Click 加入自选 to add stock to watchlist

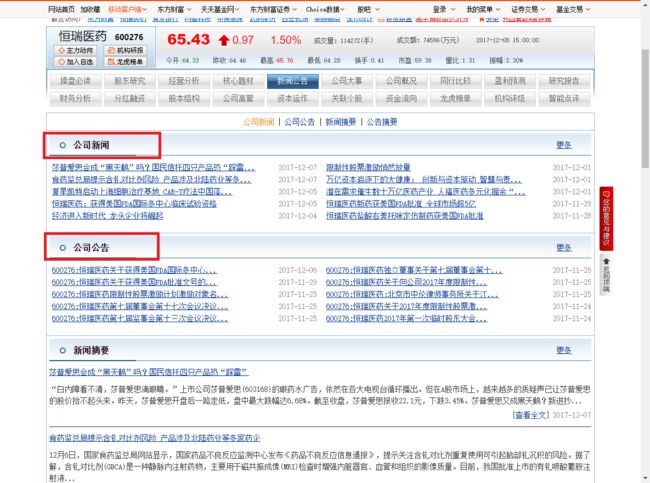75,62
